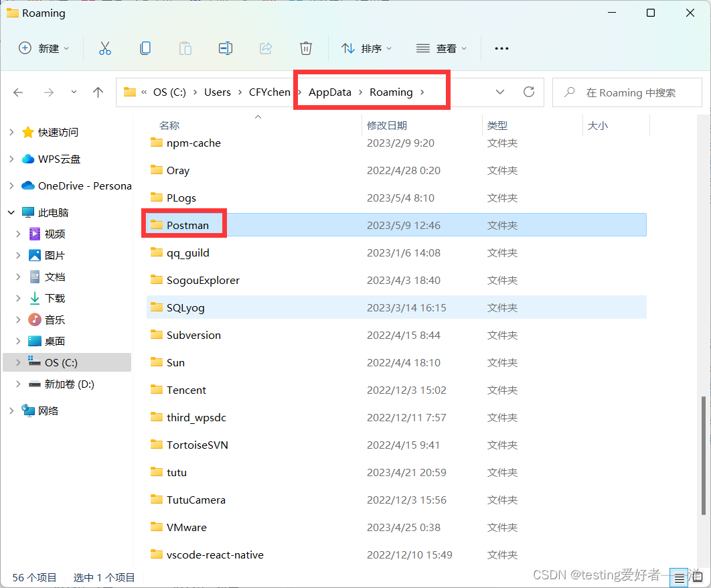
Task: Expand chevron after Roaming in breadcrumb
Action: [422, 92]
